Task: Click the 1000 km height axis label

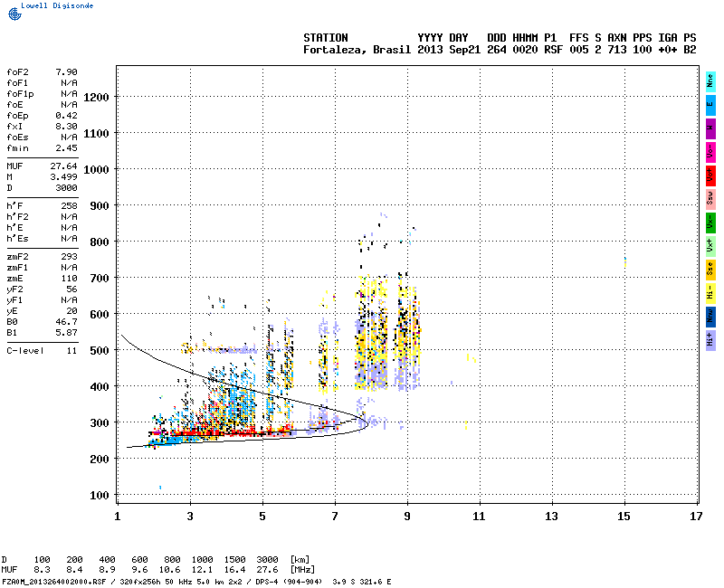Action: [x=96, y=170]
